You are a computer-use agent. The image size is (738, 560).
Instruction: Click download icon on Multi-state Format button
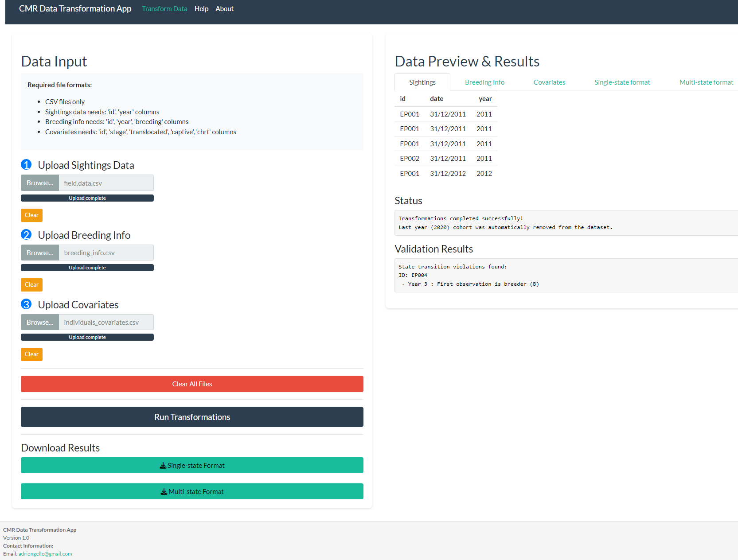pos(164,492)
